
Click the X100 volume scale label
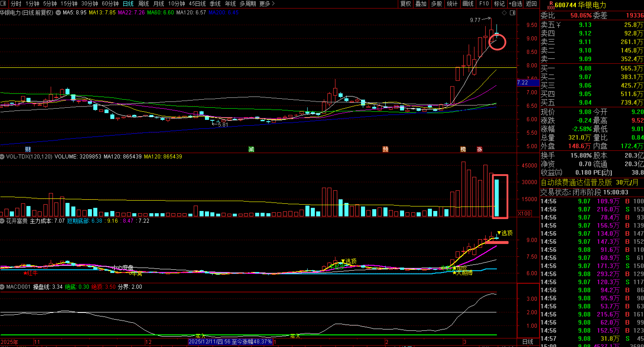[524, 213]
